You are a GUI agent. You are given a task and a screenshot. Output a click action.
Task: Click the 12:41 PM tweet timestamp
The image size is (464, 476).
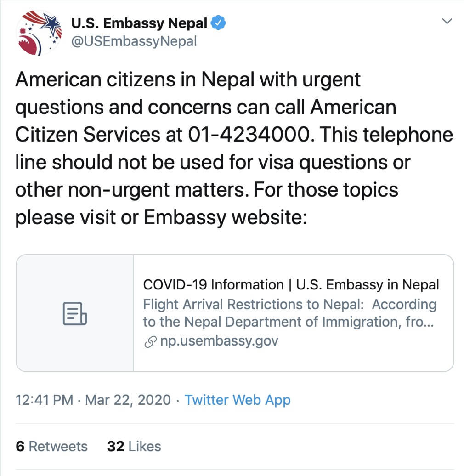point(44,400)
